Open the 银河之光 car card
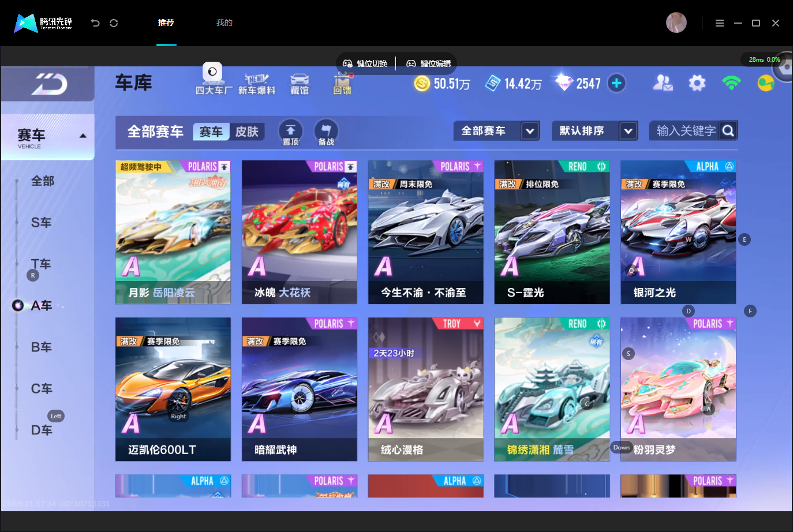Image resolution: width=793 pixels, height=532 pixels. pyautogui.click(x=679, y=233)
